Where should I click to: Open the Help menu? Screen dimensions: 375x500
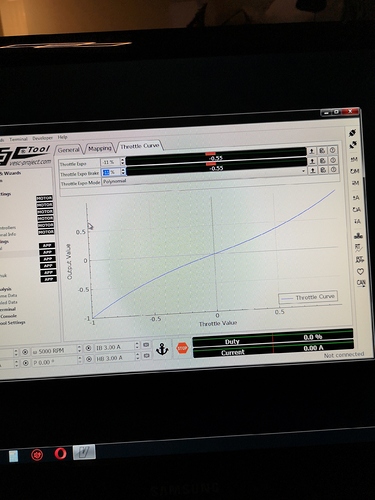(x=62, y=137)
